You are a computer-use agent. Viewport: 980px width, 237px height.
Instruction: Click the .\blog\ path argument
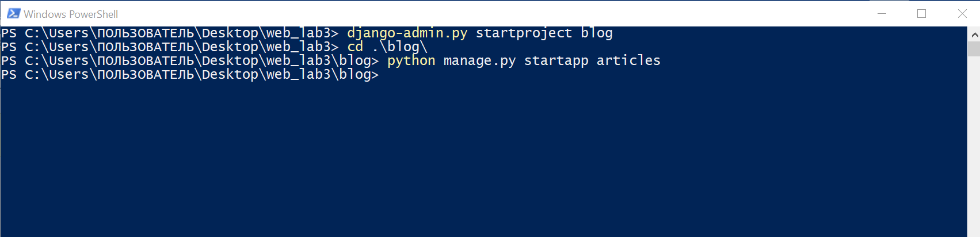pyautogui.click(x=399, y=47)
